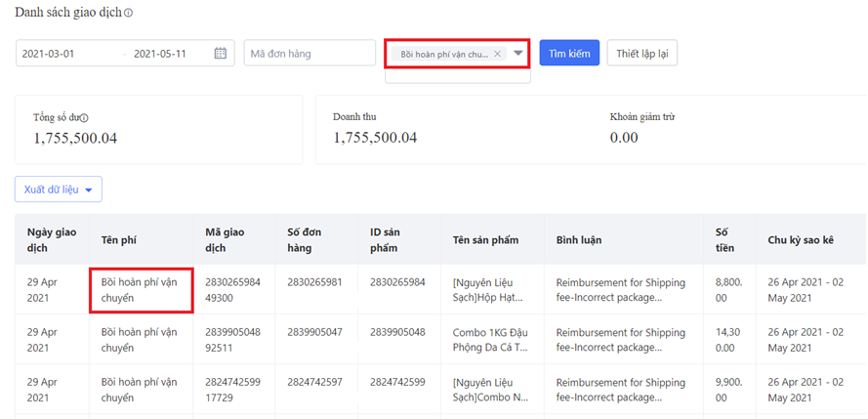The width and height of the screenshot is (868, 419).
Task: Click the Số tiền column header
Action: 723,239
